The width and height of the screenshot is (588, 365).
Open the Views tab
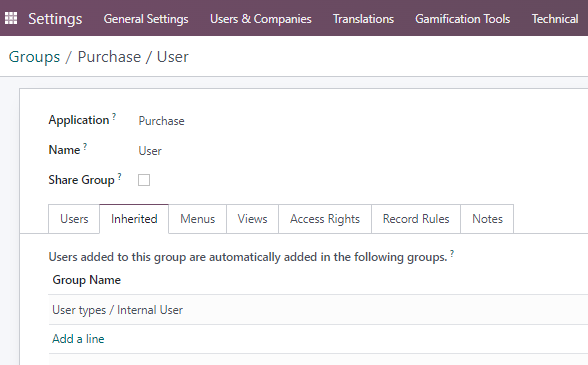(x=252, y=219)
